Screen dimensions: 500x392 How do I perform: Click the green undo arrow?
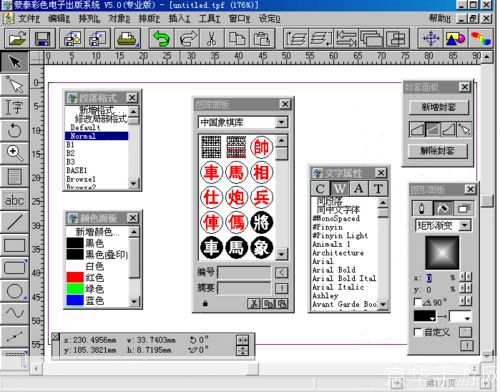(x=162, y=39)
